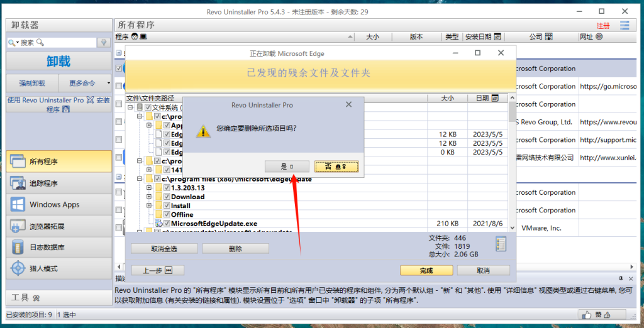The width and height of the screenshot is (644, 328).
Task: Click the 删除 button
Action: pyautogui.click(x=235, y=249)
